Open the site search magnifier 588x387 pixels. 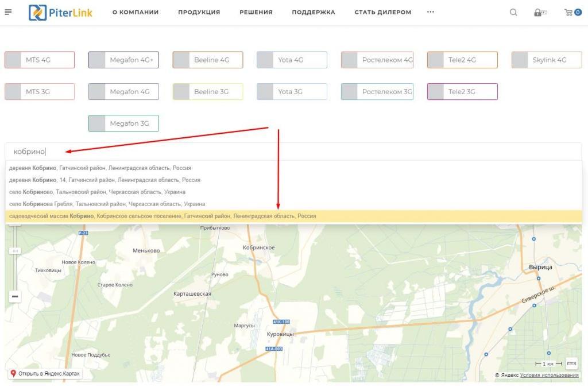pos(513,13)
